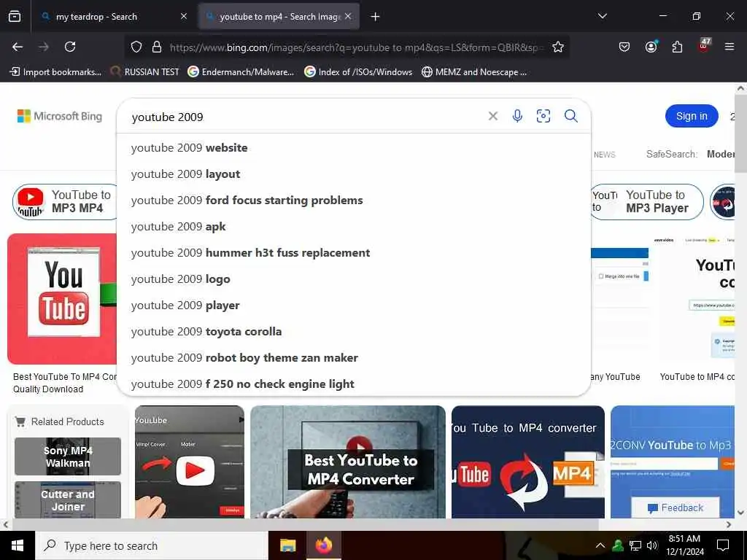Select the 'youtube to mp4 - Search Images' tab
Screen dimensions: 747x560
pyautogui.click(x=279, y=17)
